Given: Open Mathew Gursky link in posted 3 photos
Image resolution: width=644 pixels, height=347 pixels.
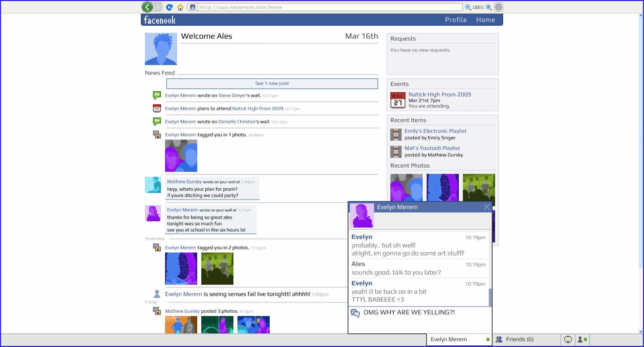Looking at the screenshot, I should pyautogui.click(x=182, y=311).
